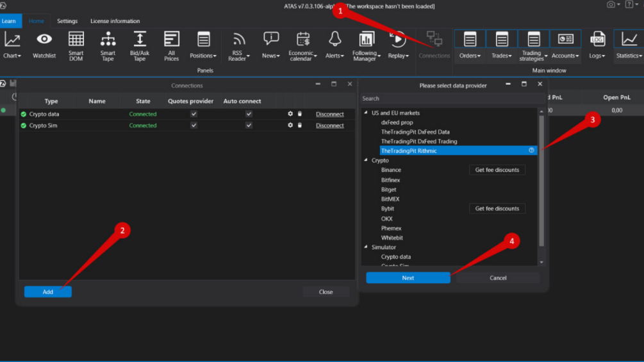The height and width of the screenshot is (362, 644).
Task: Click Close in Connections window
Action: coord(326,292)
